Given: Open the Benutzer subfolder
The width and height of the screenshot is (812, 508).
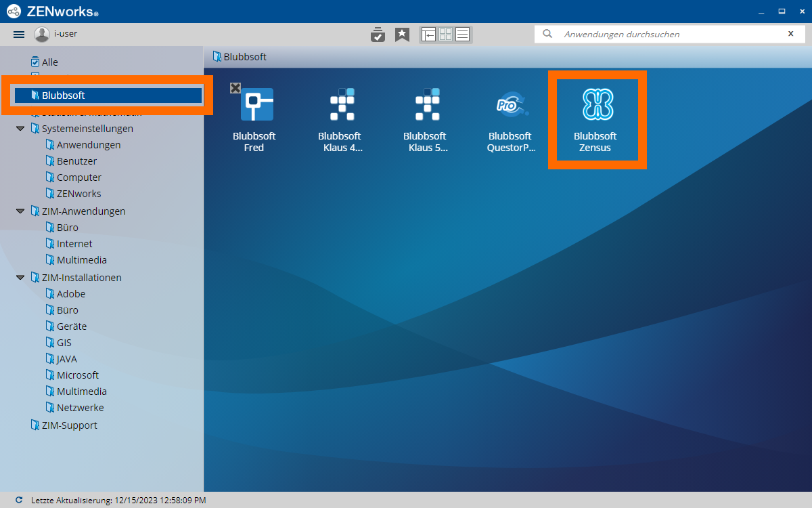Looking at the screenshot, I should pos(71,161).
